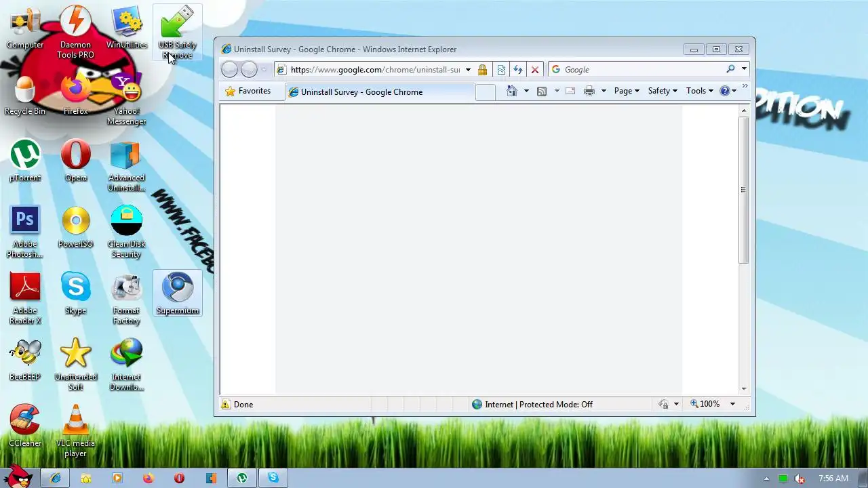Viewport: 868px width, 488px height.
Task: Click the Internet | Protected Mode: Off zone
Action: (x=532, y=404)
